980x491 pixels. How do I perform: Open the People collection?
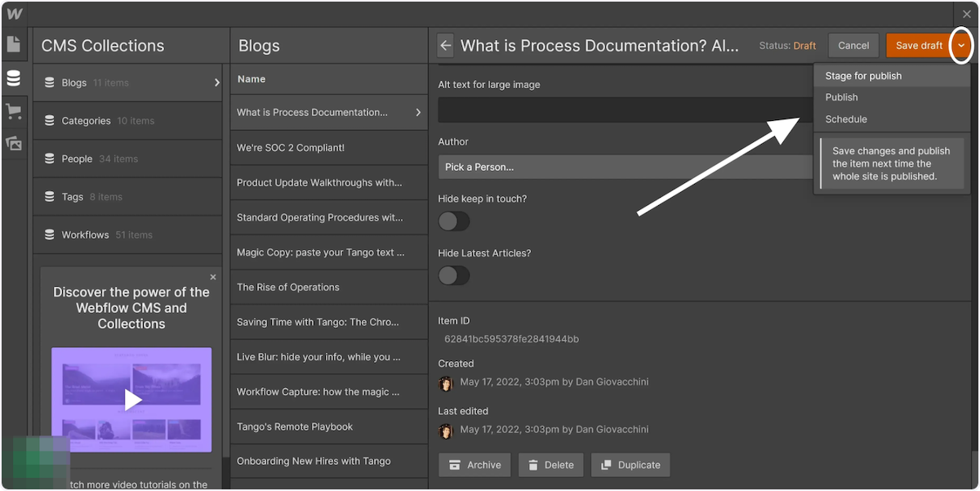(x=127, y=158)
